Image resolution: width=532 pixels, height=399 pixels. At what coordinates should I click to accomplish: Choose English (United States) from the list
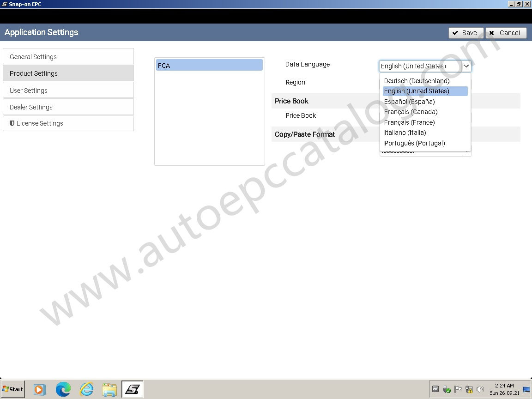[x=425, y=91]
